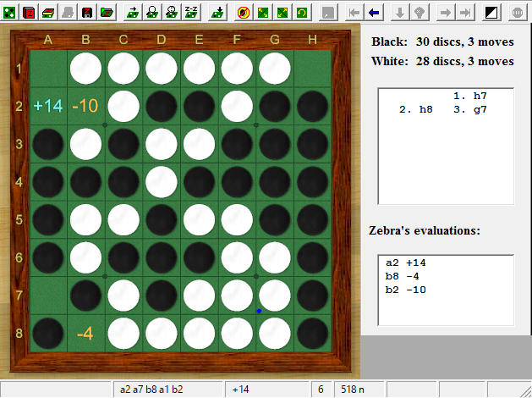The image size is (532, 398).
Task: Click the white disc on D4
Action: coord(162,182)
